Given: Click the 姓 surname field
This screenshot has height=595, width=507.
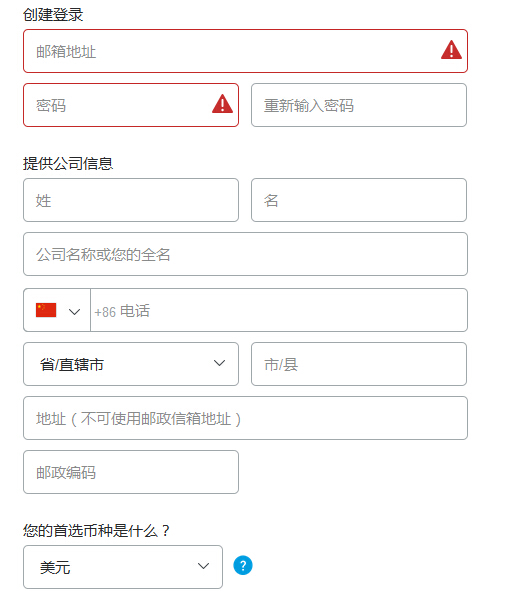Looking at the screenshot, I should 131,200.
